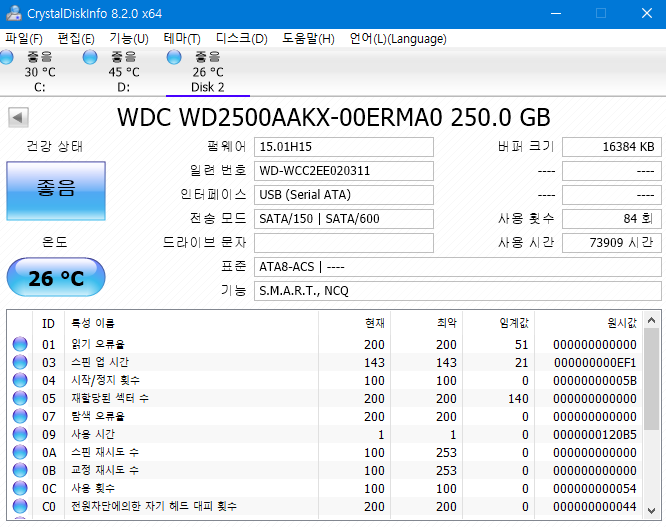Click the empty drive letter field
Viewport: 666px width, 527px height.
344,243
